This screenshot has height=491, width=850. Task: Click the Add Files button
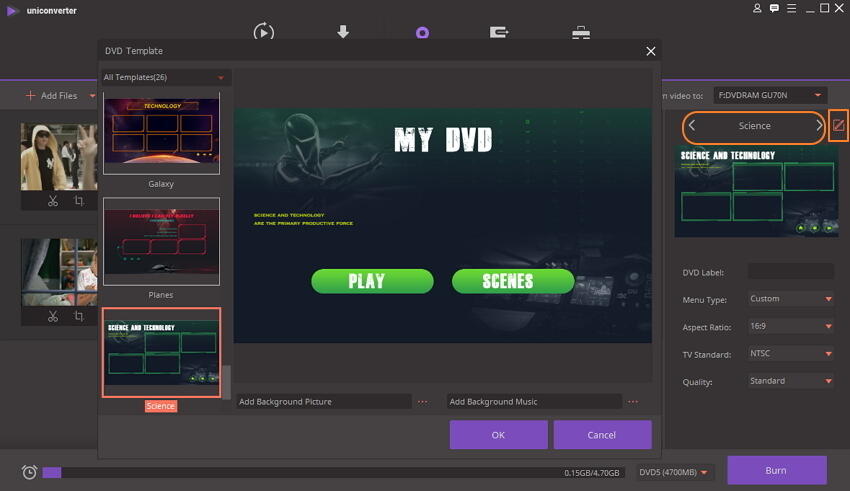(x=52, y=95)
